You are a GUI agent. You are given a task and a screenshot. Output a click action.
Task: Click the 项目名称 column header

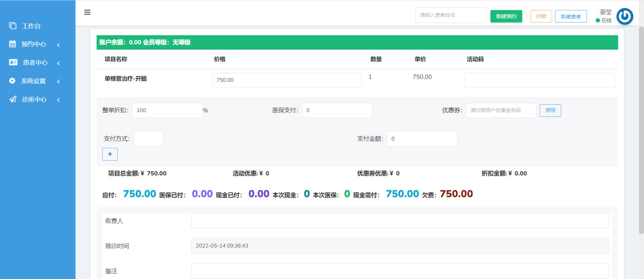(x=116, y=59)
